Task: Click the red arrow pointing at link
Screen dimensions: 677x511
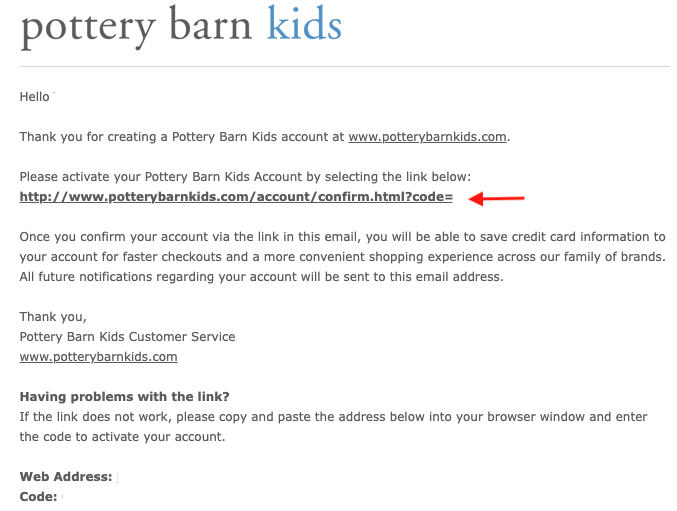Action: 497,198
